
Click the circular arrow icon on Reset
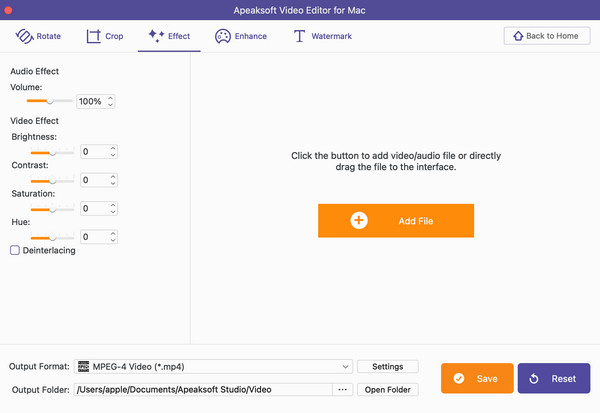(x=534, y=379)
